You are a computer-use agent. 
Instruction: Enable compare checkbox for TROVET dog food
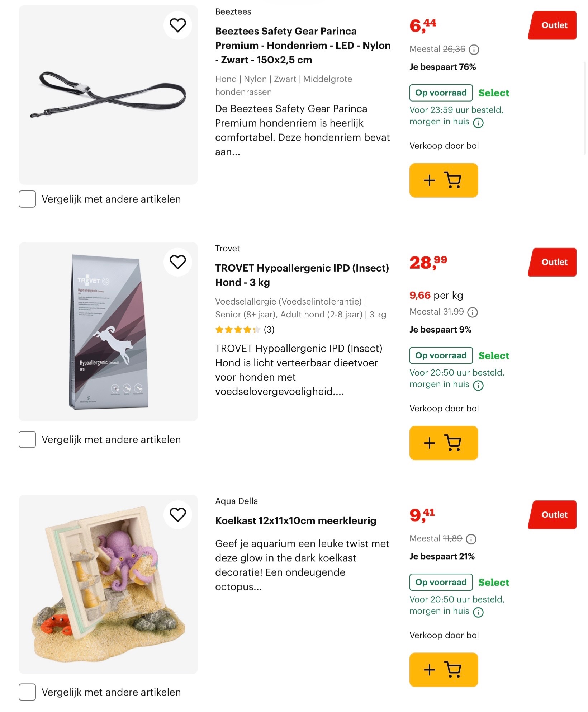point(27,439)
